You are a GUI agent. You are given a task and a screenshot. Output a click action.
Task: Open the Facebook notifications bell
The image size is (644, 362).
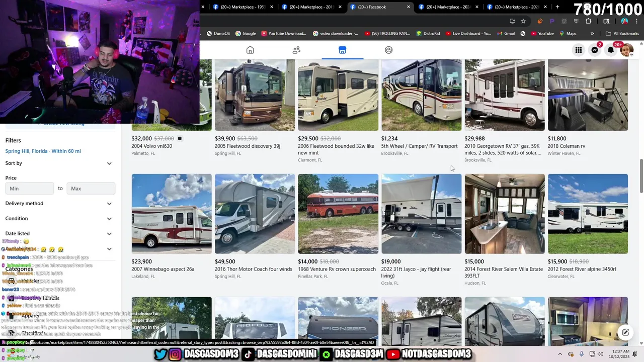pos(611,50)
